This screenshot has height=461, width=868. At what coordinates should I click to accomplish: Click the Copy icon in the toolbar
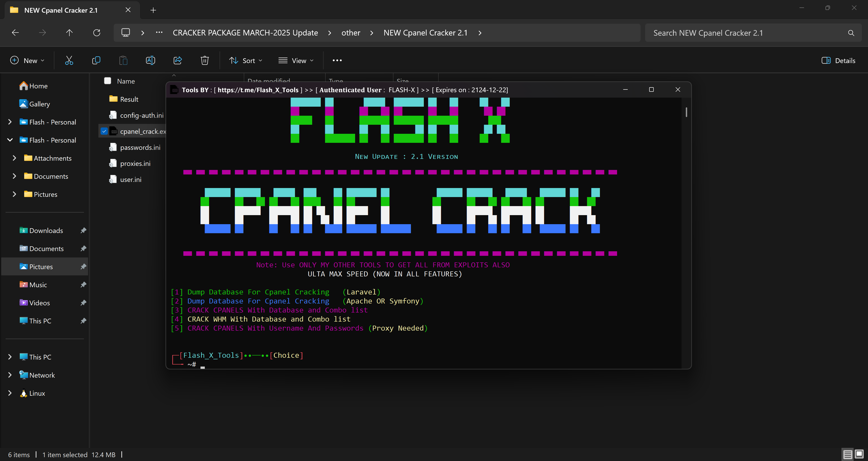click(x=96, y=60)
